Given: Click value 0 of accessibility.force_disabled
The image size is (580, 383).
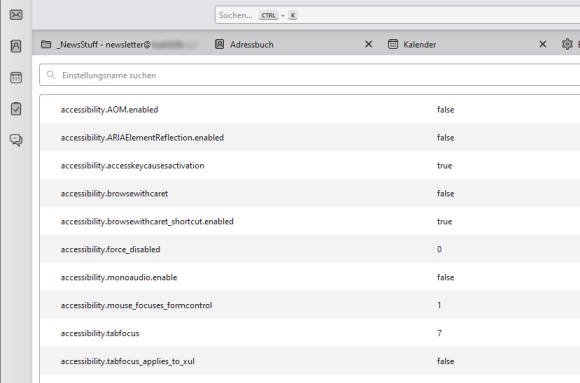Looking at the screenshot, I should (x=439, y=249).
